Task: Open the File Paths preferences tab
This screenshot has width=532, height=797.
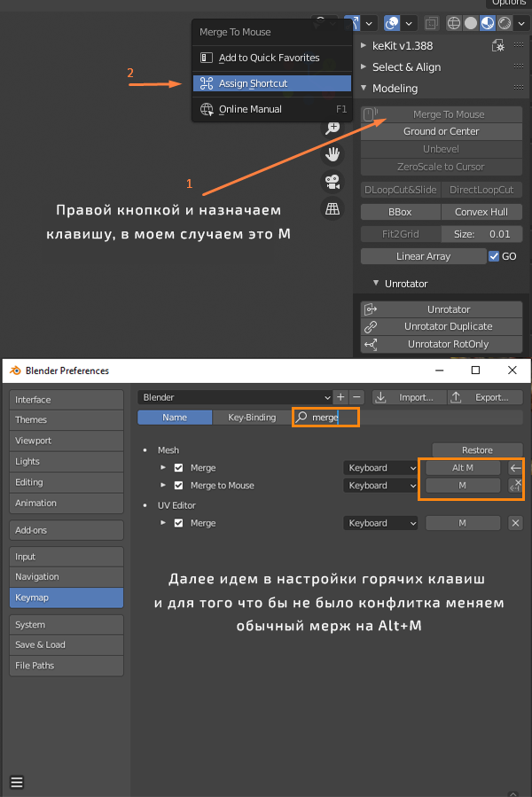Action: (x=66, y=666)
